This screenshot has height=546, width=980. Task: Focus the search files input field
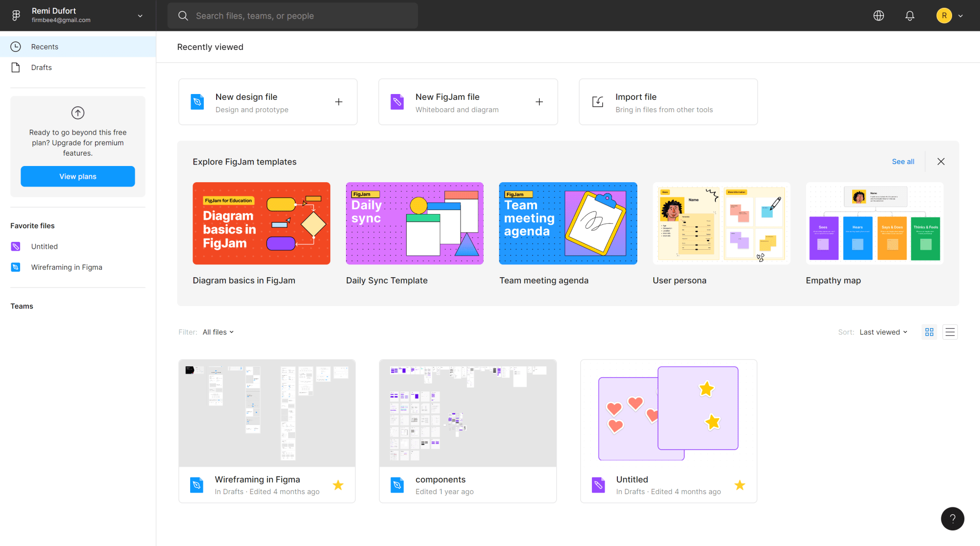293,16
